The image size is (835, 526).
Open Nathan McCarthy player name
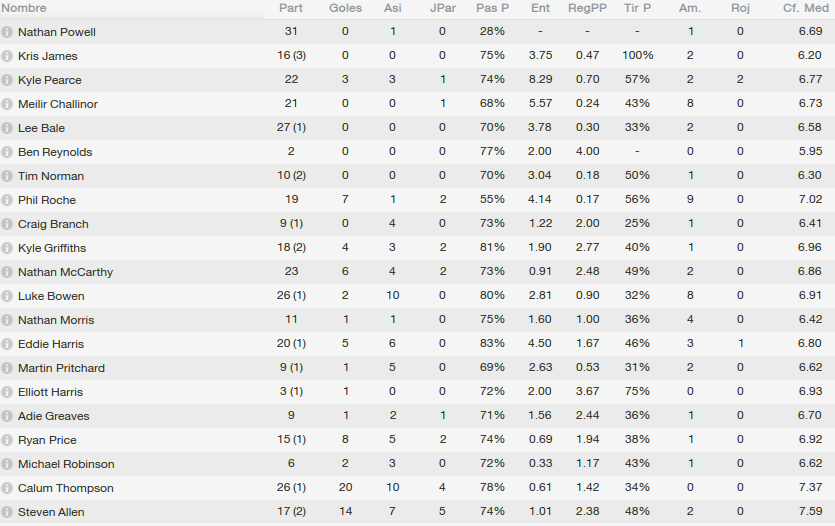click(66, 272)
